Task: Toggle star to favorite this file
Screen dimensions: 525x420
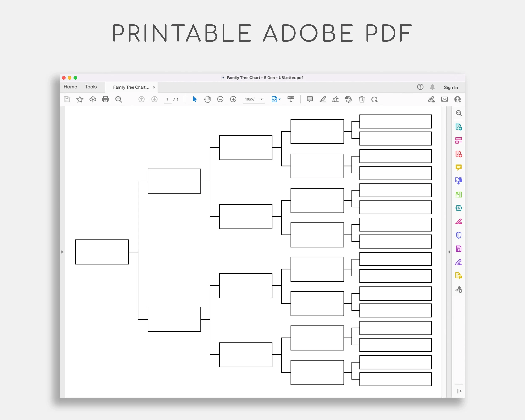Action: pos(80,99)
